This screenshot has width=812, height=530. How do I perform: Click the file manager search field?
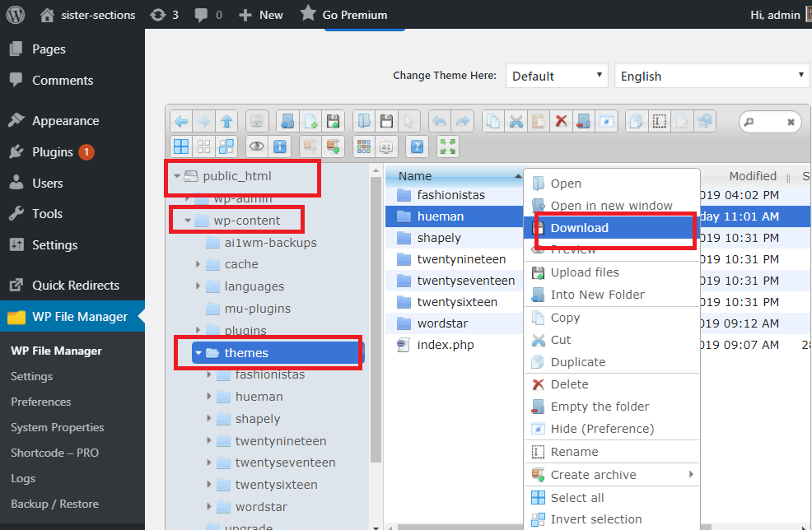770,122
